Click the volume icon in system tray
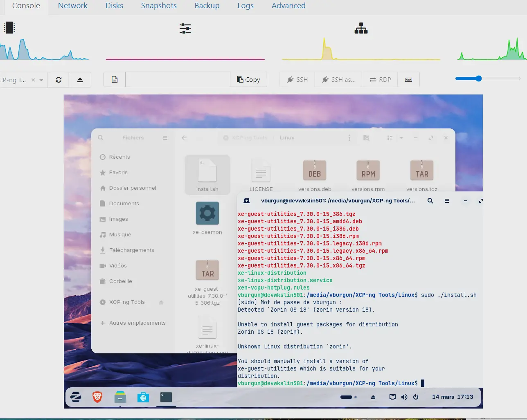Screen dimensions: 527x420 404,397
